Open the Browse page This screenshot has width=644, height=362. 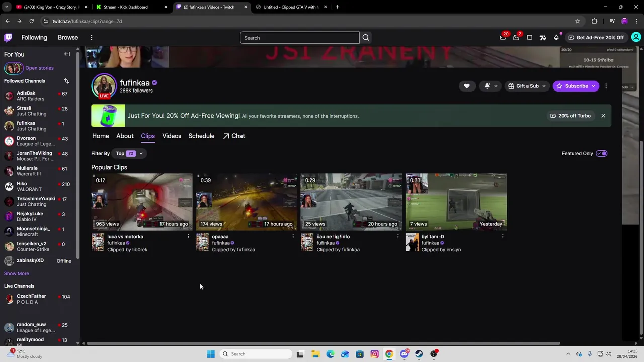(68, 37)
